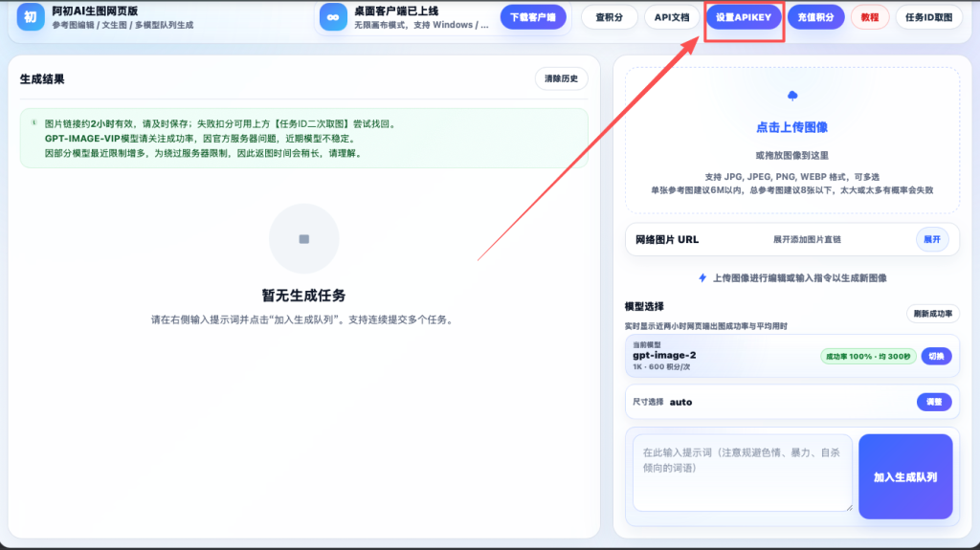Click 点击上传图像 to upload an image
This screenshot has height=550, width=980.
click(x=791, y=127)
